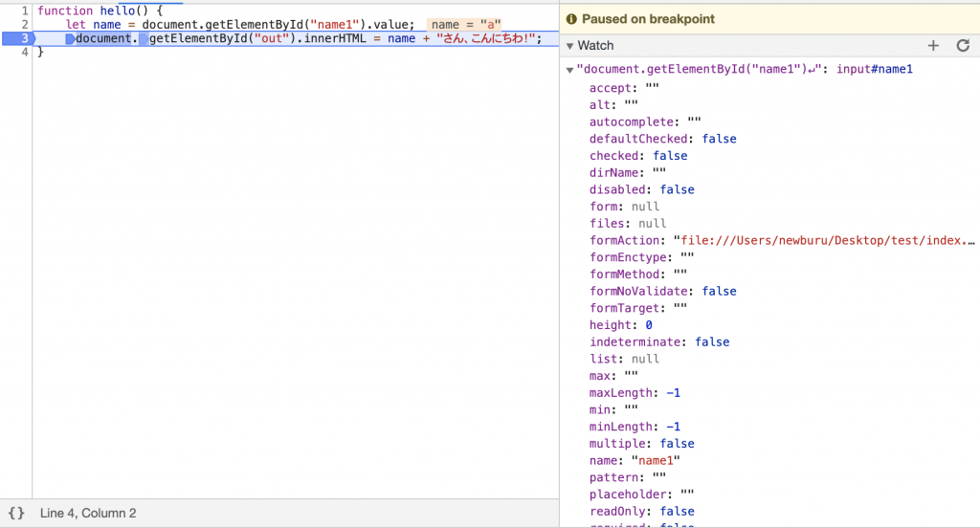Click line number 1 in the gutter

tap(24, 11)
